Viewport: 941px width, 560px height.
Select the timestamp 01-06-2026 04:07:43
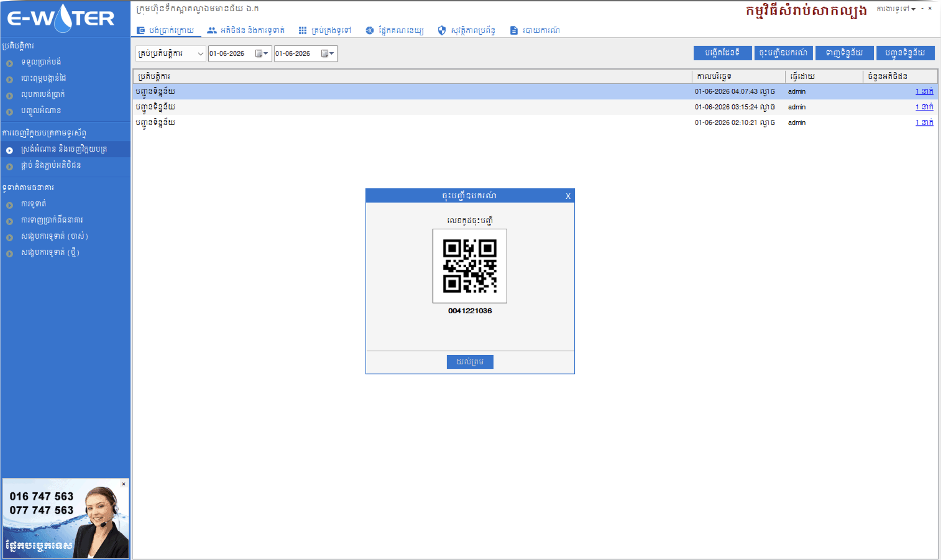pos(735,92)
